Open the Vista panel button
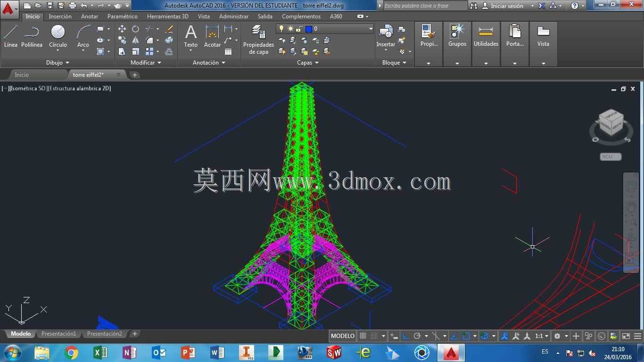 pyautogui.click(x=543, y=44)
